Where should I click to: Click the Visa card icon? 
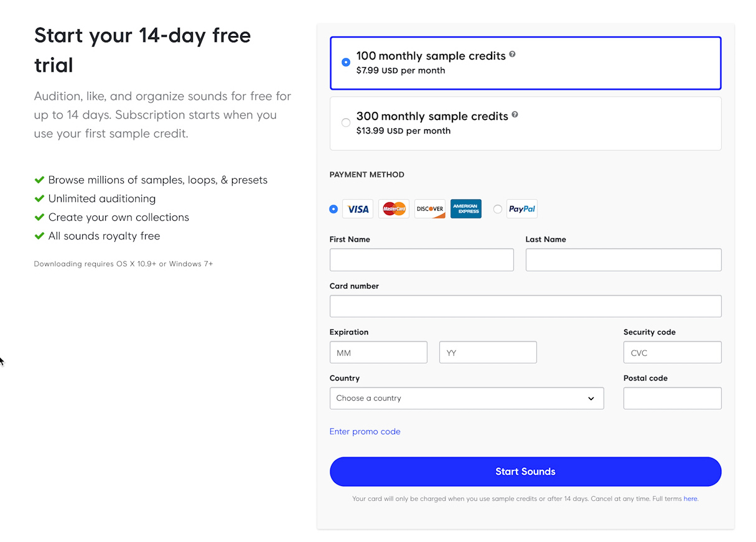(x=358, y=209)
